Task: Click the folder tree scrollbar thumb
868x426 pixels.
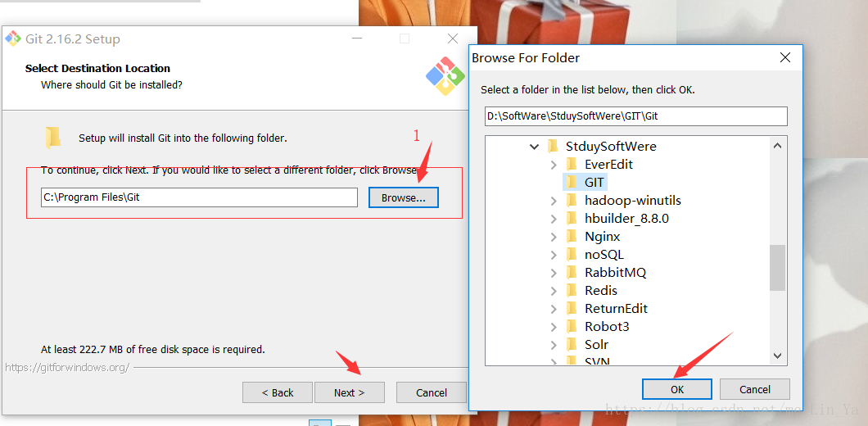Action: pyautogui.click(x=777, y=268)
